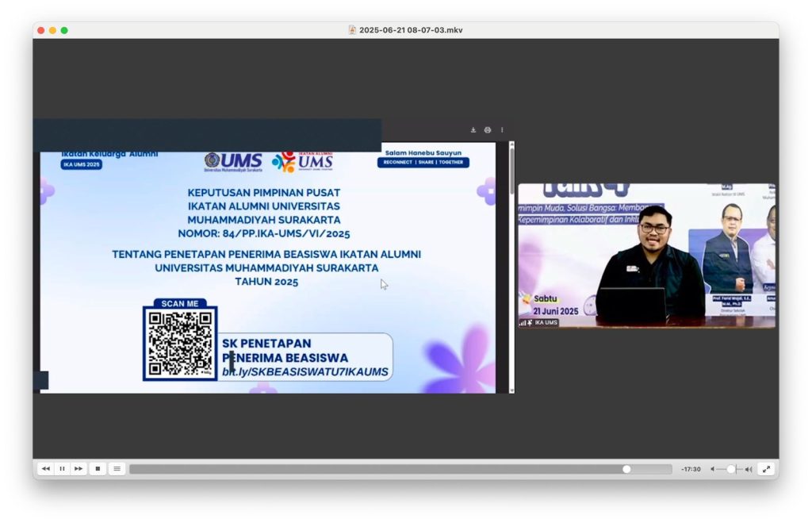The width and height of the screenshot is (812, 523).
Task: Click the download icon above the slide
Action: click(473, 130)
